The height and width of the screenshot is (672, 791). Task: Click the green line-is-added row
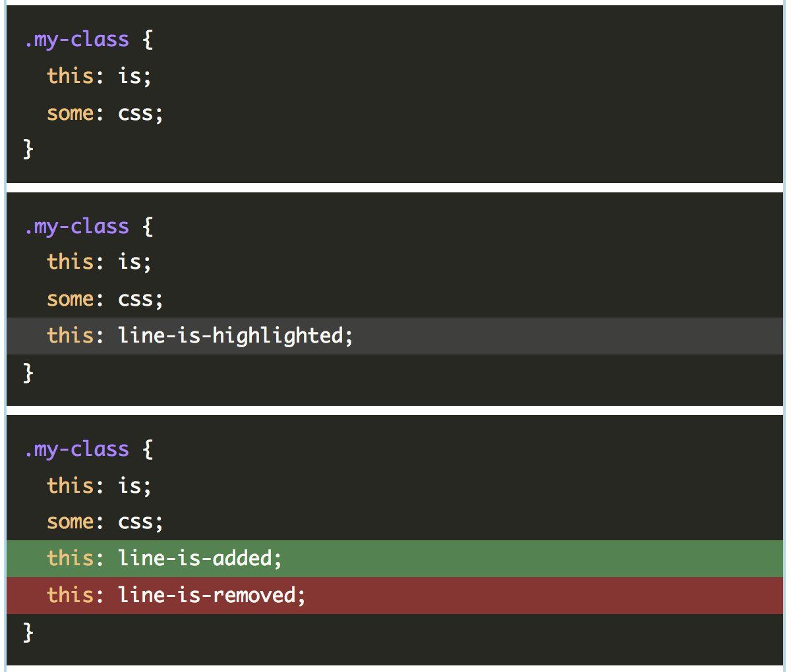pos(394,559)
